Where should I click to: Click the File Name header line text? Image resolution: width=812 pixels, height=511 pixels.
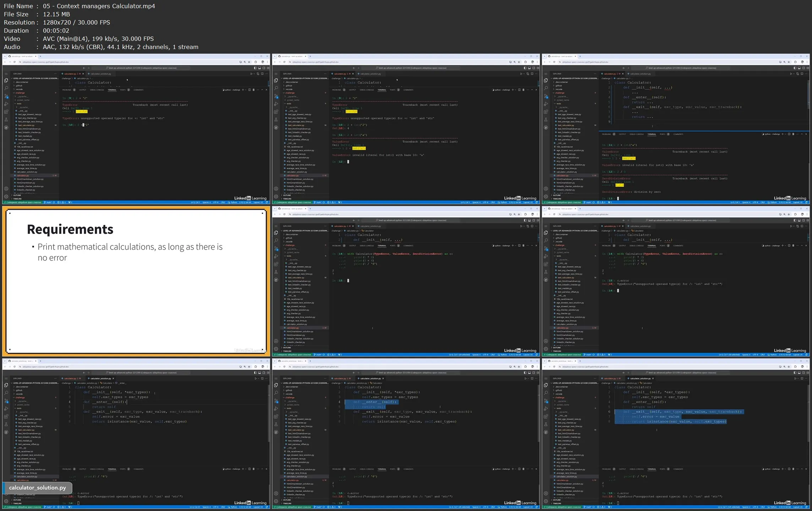point(80,6)
